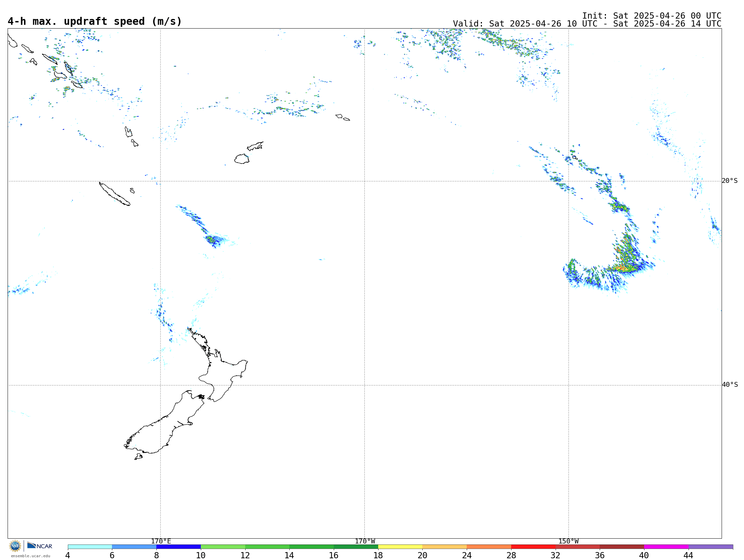The image size is (744, 560).
Task: Click the magenta 40-44 colorbar segment
Action: 666,547
